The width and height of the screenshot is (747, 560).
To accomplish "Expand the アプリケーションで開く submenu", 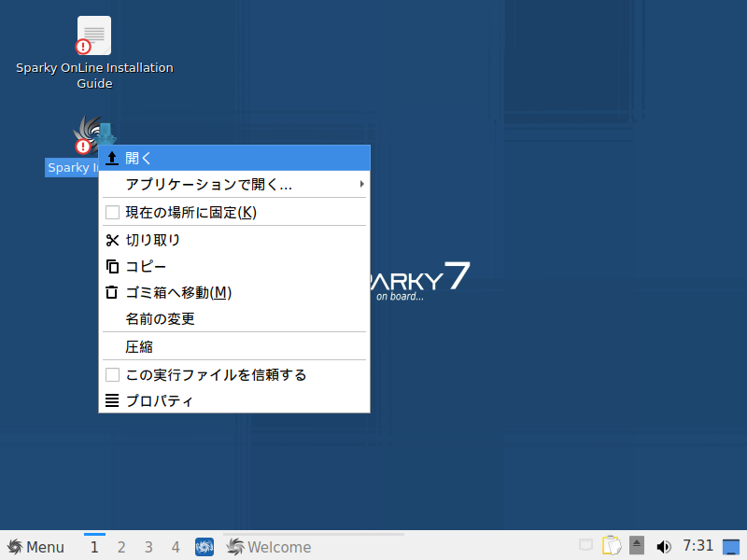I will (x=234, y=184).
